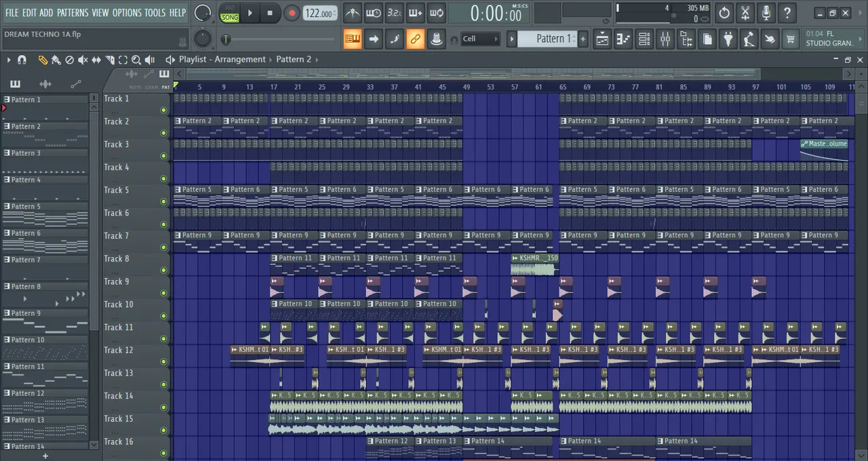868x461 pixels.
Task: Expand the arrow after Pattern 2 in title
Action: coord(316,60)
